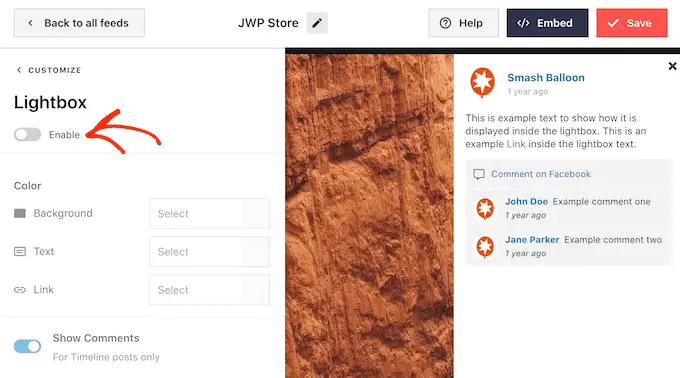Image resolution: width=680 pixels, height=378 pixels.
Task: Toggle the Show Comments switch
Action: [27, 346]
